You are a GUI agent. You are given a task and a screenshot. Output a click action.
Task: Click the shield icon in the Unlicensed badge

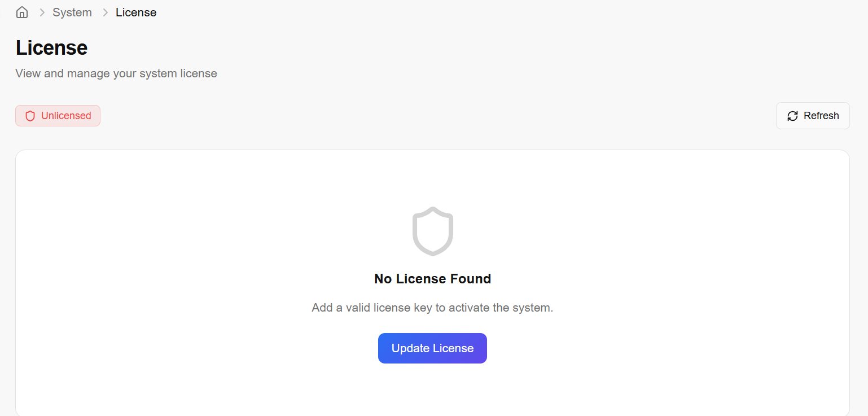[x=30, y=116]
